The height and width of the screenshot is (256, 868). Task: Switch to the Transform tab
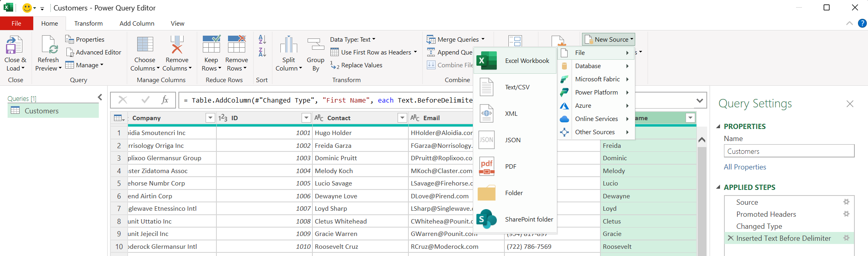coord(88,23)
